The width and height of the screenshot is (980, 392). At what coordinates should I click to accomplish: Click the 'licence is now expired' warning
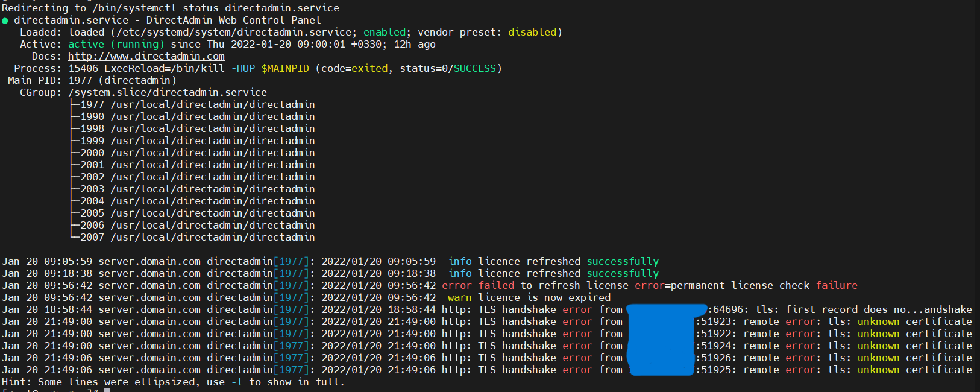click(x=544, y=297)
